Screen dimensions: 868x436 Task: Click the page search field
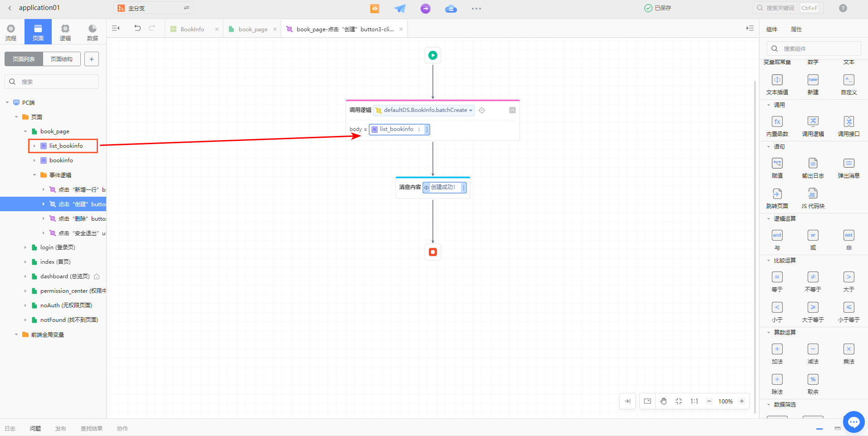pyautogui.click(x=52, y=82)
